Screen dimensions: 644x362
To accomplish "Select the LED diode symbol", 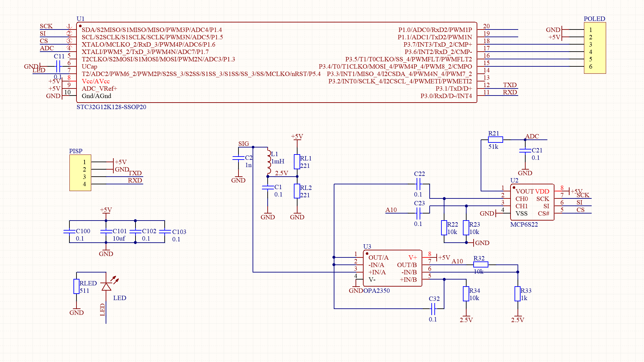I will 106,287.
